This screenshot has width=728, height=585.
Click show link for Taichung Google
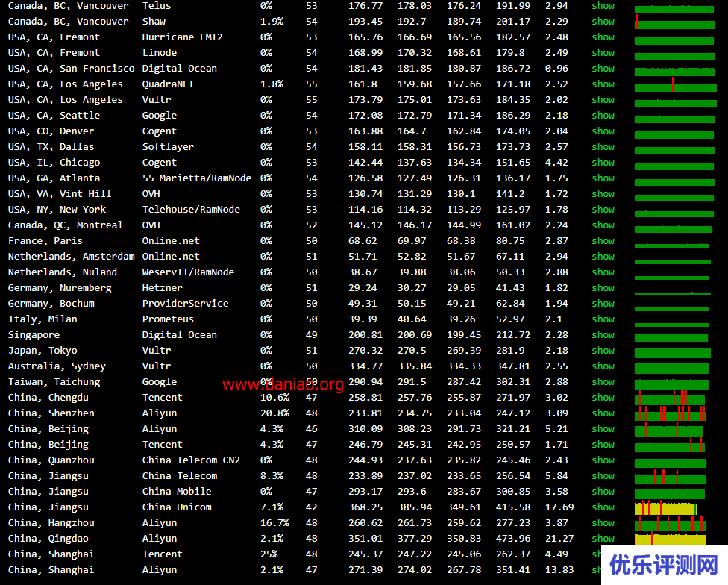pos(603,382)
